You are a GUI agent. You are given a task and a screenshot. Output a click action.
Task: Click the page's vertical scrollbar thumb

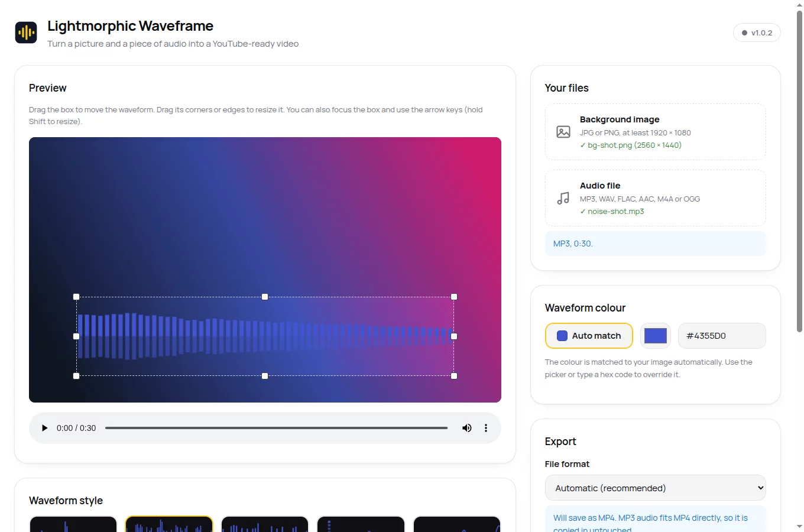(799, 171)
